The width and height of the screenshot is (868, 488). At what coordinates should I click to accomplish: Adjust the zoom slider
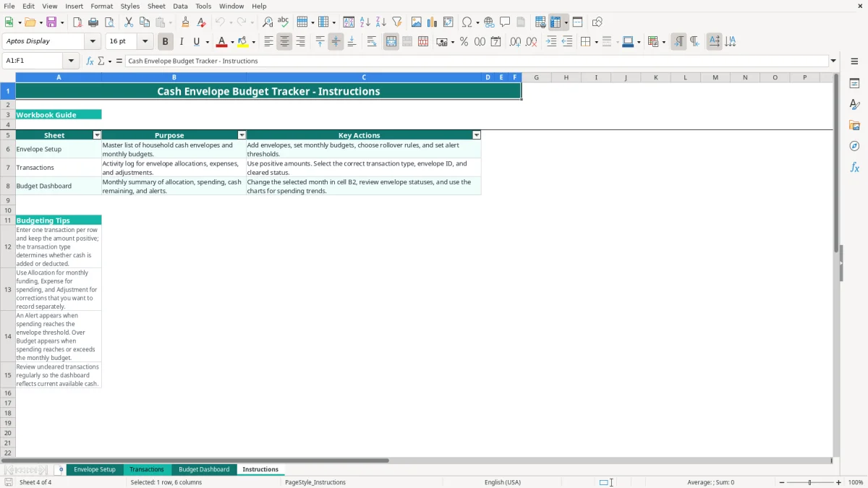pos(810,482)
